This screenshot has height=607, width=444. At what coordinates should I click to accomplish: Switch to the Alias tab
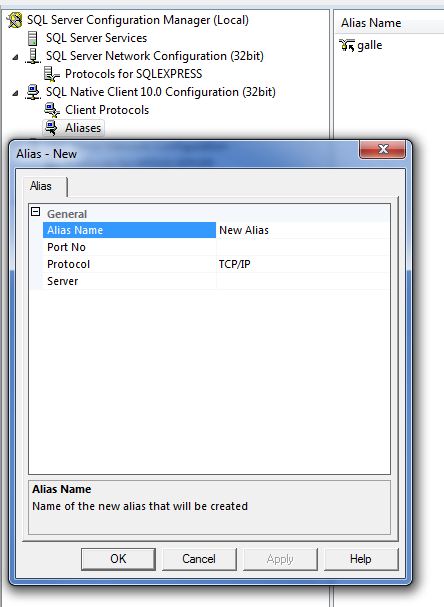click(x=41, y=186)
